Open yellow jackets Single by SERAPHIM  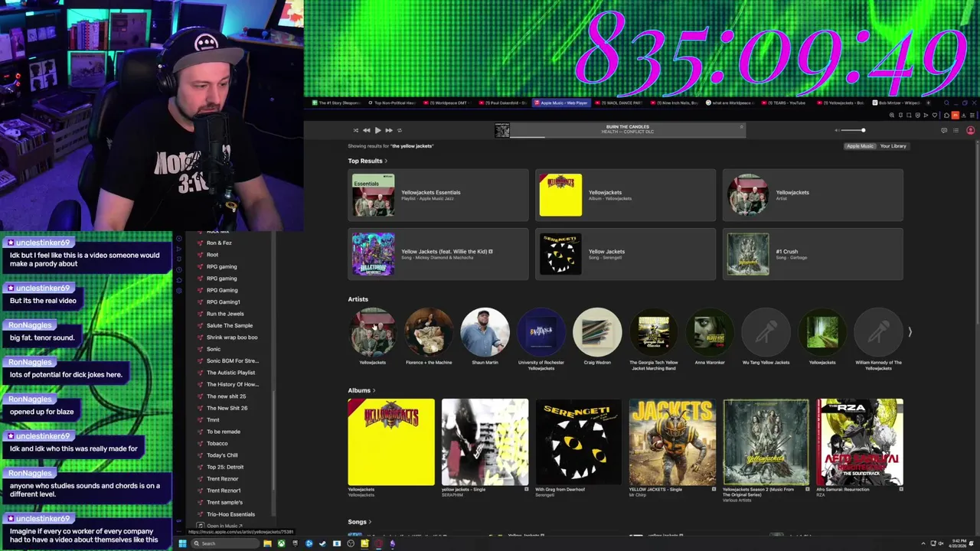click(x=485, y=442)
